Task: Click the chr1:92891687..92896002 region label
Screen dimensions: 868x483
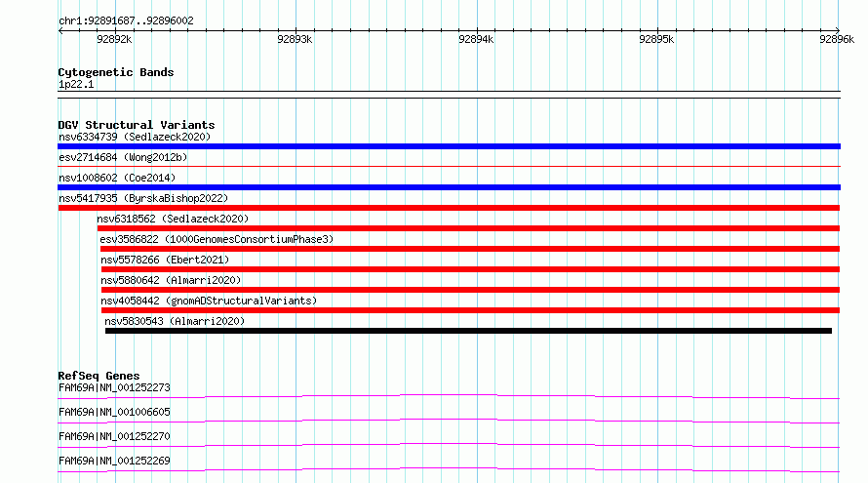Action: point(126,21)
